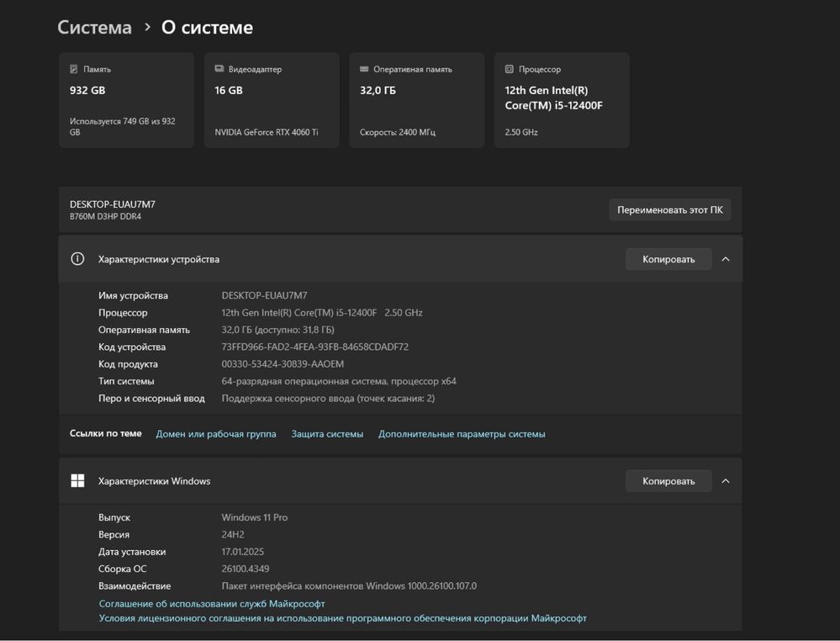Click Ссылки по теме label
This screenshot has width=840, height=641.
point(106,433)
